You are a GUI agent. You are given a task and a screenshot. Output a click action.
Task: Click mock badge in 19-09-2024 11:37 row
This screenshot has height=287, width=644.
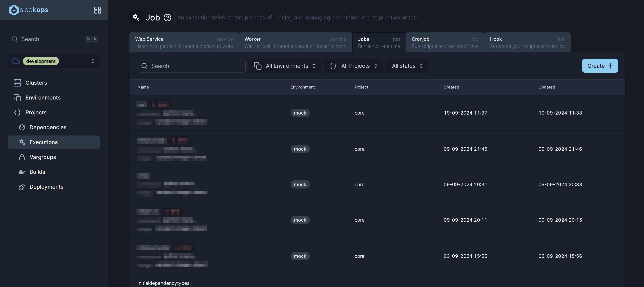tap(300, 113)
